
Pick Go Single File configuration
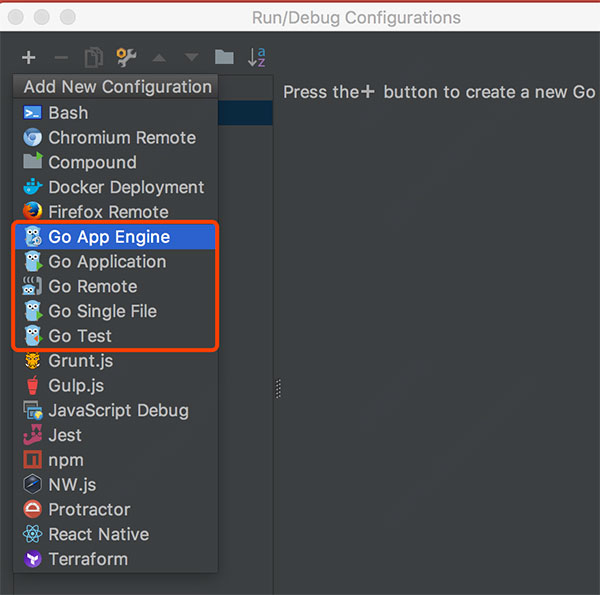click(x=115, y=311)
